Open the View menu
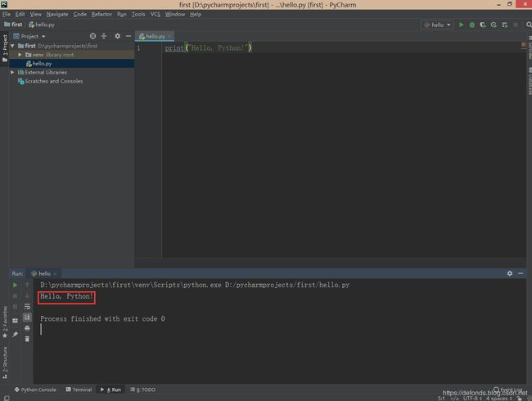 (36, 14)
